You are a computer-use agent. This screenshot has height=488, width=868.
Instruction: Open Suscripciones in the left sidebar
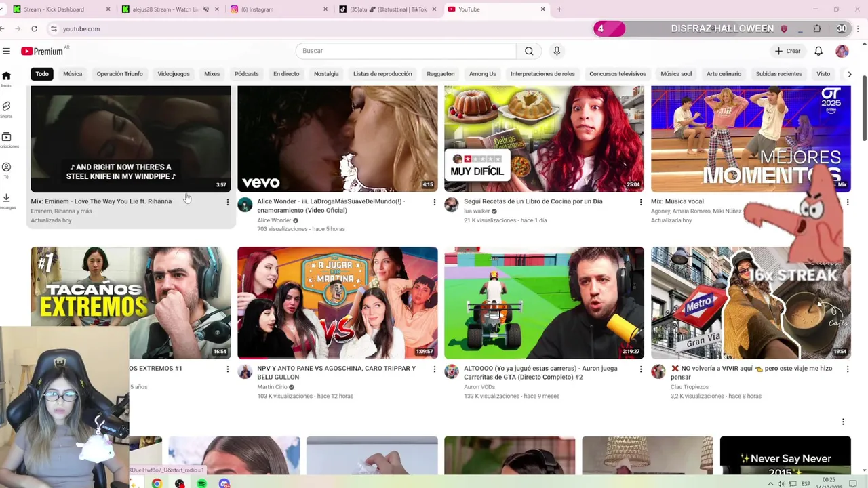click(6, 140)
